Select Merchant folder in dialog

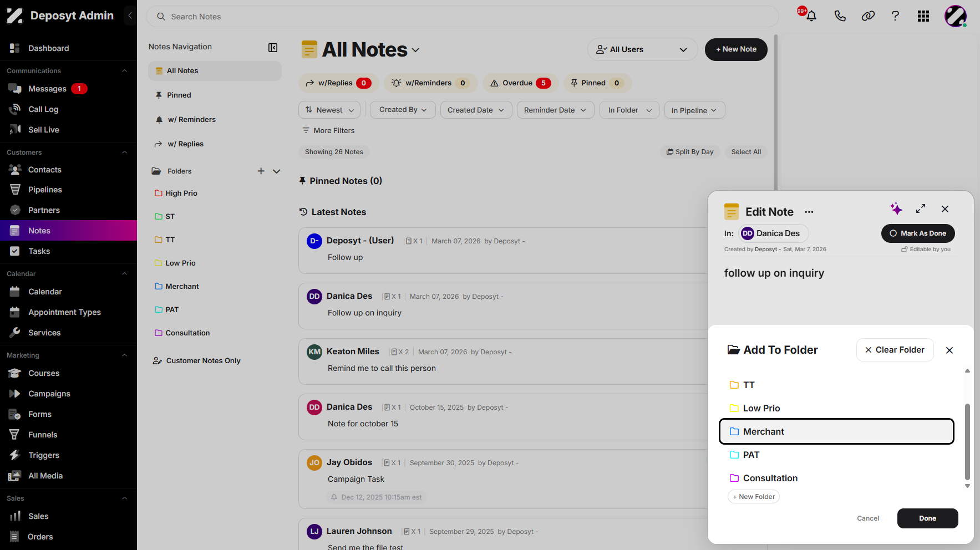[836, 431]
